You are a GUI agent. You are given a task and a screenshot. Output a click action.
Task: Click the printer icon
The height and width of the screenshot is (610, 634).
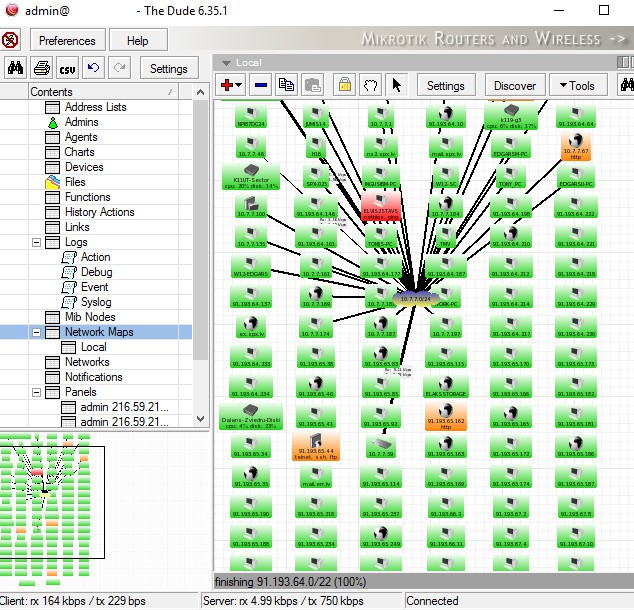pos(42,68)
